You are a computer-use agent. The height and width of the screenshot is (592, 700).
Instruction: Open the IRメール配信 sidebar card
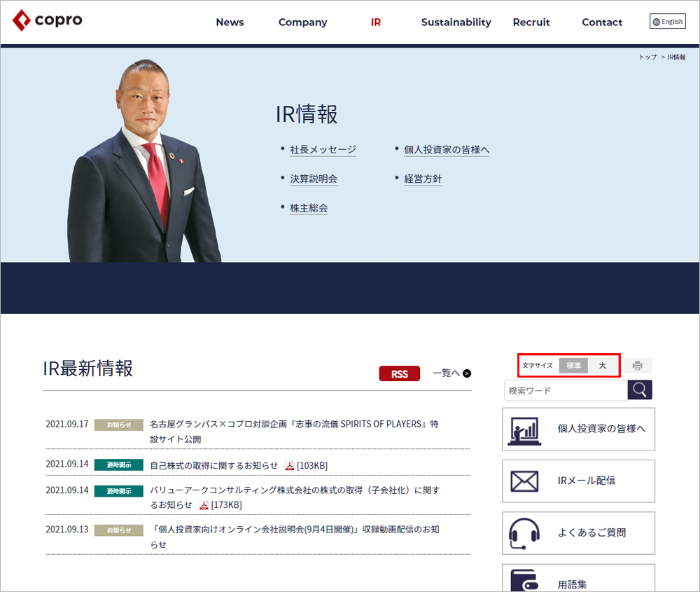(x=579, y=481)
